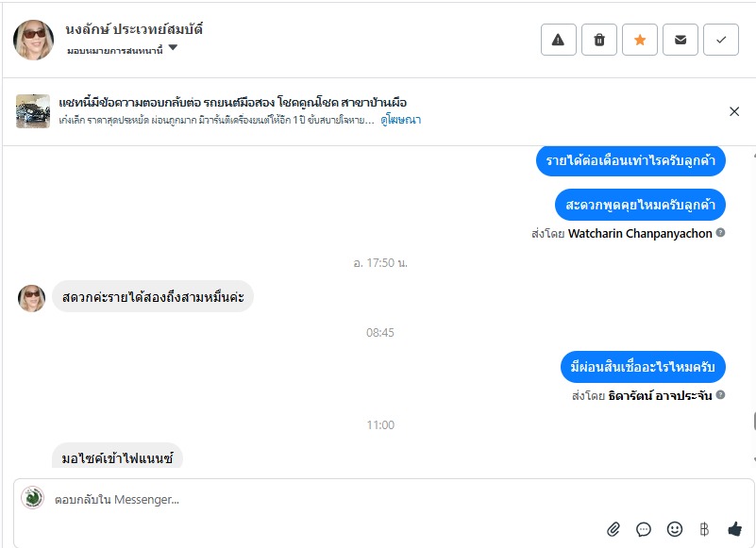Delete conversation using the trash icon
The width and height of the screenshot is (756, 548).
click(x=599, y=40)
